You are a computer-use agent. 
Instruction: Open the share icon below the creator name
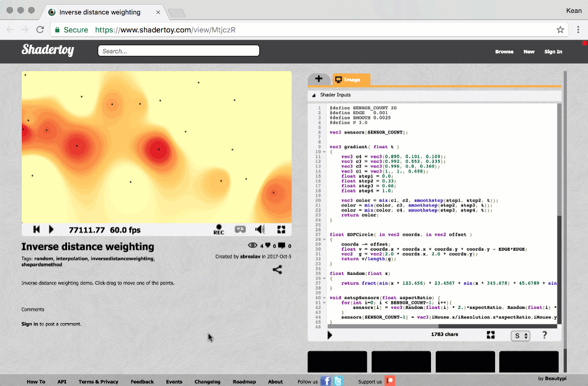tap(278, 270)
